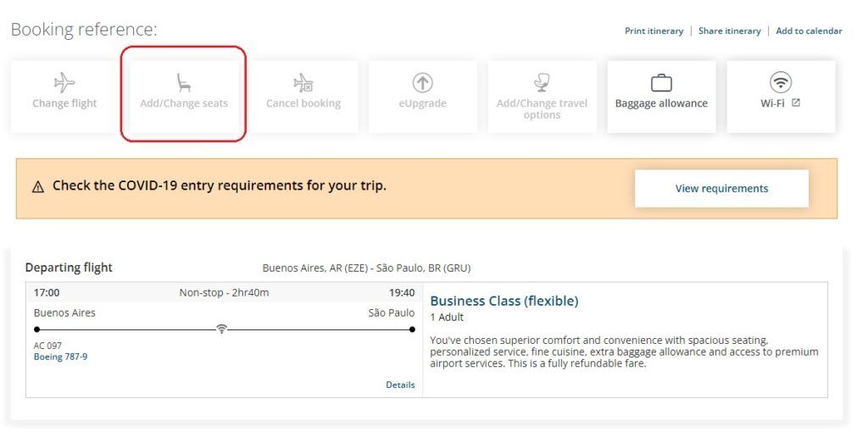Click the Add to calendar link
The width and height of the screenshot is (868, 432).
click(808, 31)
